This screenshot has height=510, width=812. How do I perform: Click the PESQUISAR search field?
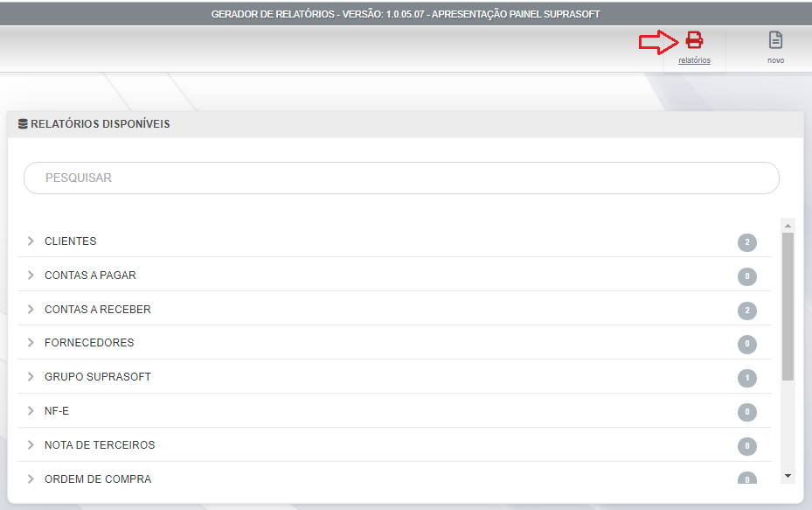tap(400, 178)
